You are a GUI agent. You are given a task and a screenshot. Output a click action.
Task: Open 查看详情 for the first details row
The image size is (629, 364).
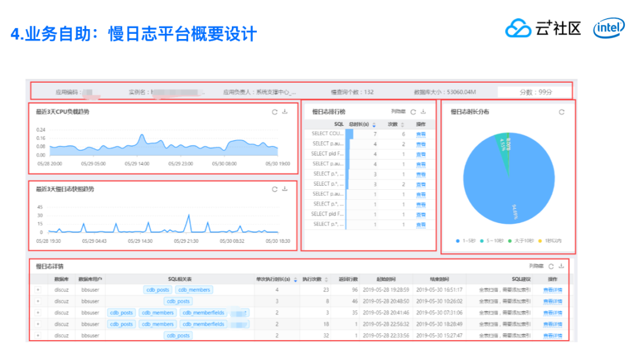552,289
